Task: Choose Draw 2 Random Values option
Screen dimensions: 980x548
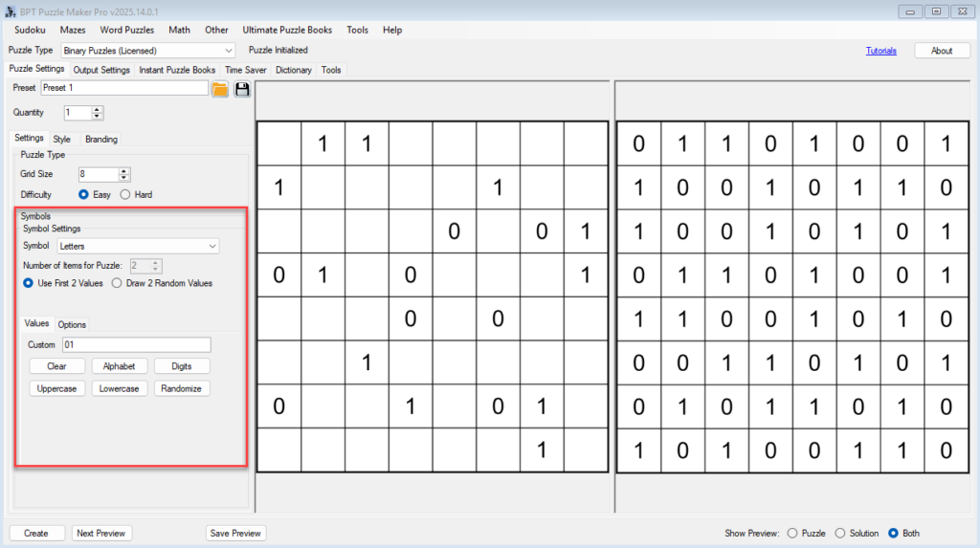Action: (117, 283)
